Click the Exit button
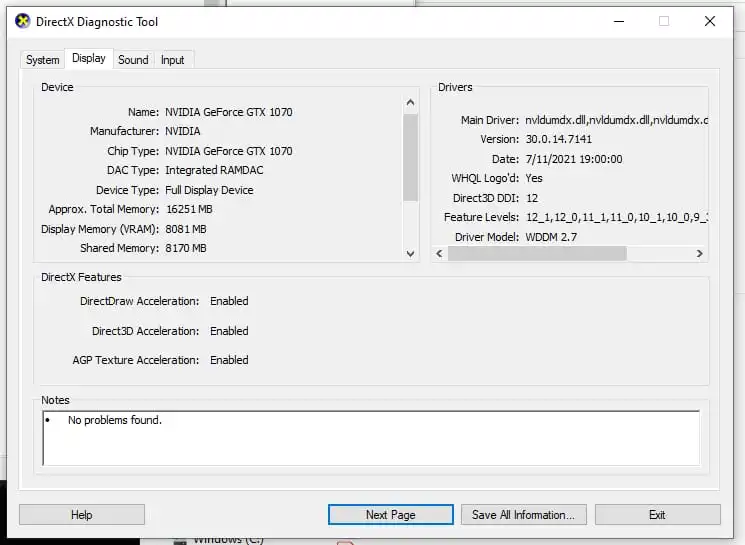The width and height of the screenshot is (745, 545). pyautogui.click(x=658, y=515)
